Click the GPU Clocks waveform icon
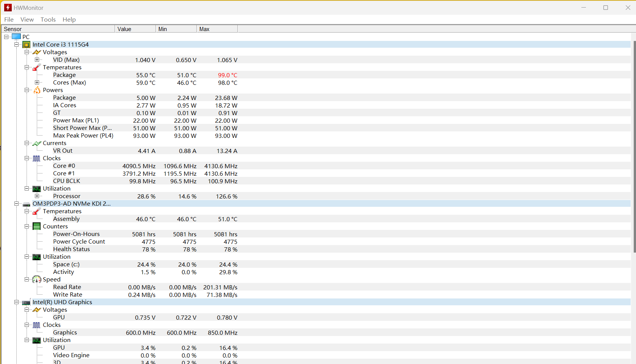Screen dimensions: 636x364 click(37, 325)
